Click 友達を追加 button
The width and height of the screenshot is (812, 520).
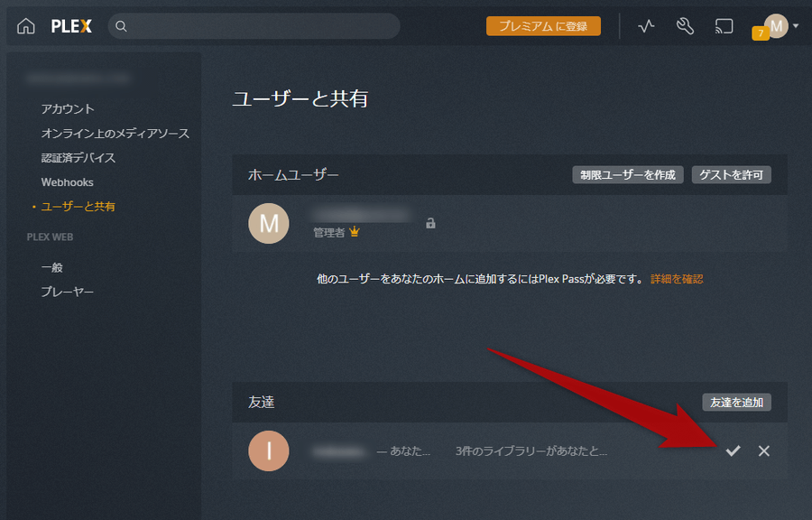point(736,403)
